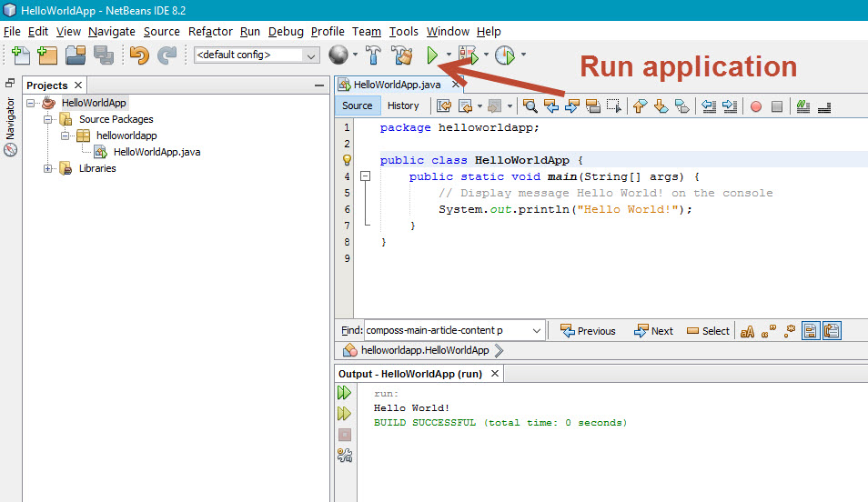Viewport: 868px width, 502px height.
Task: Click the Undo arrow icon
Action: (x=139, y=55)
